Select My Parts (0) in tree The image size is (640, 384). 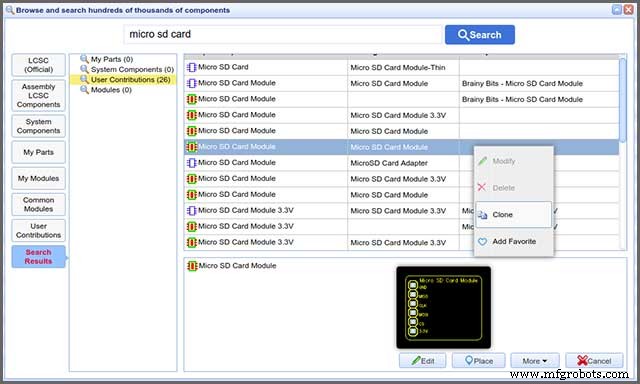click(x=111, y=59)
